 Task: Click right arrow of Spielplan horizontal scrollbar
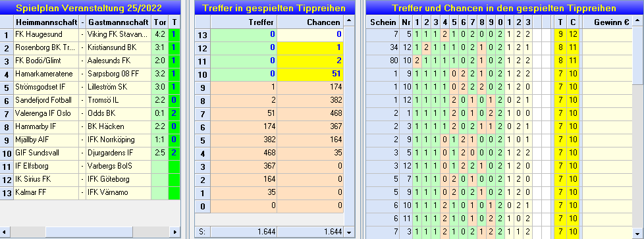coord(175,232)
